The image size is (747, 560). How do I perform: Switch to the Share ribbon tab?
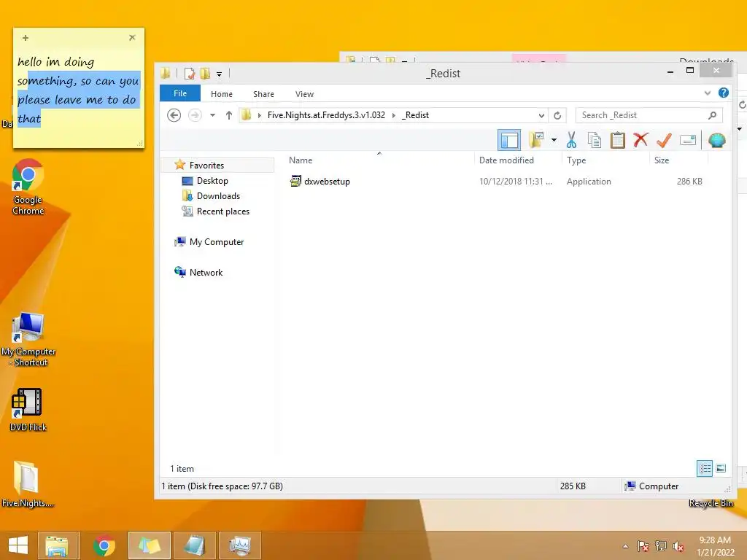pyautogui.click(x=263, y=94)
